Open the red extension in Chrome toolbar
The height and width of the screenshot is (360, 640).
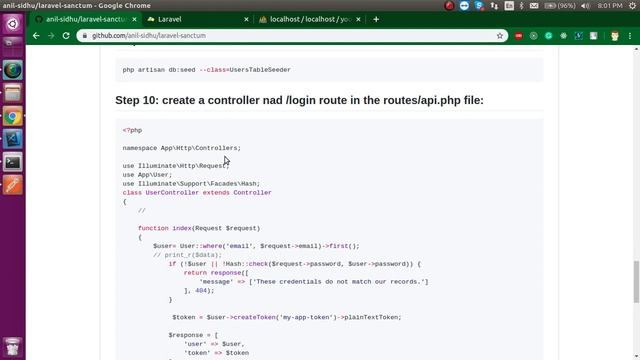pyautogui.click(x=518, y=36)
